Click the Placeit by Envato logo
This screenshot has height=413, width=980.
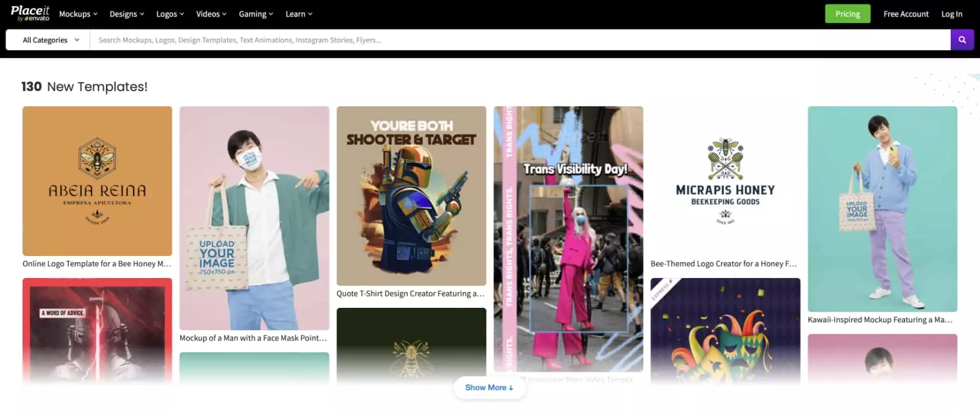[x=30, y=14]
